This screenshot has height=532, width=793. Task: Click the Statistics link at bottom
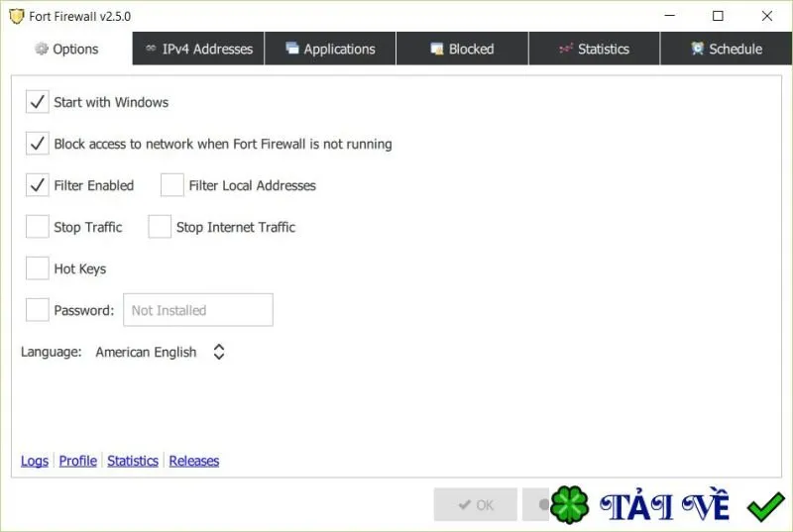click(x=133, y=461)
